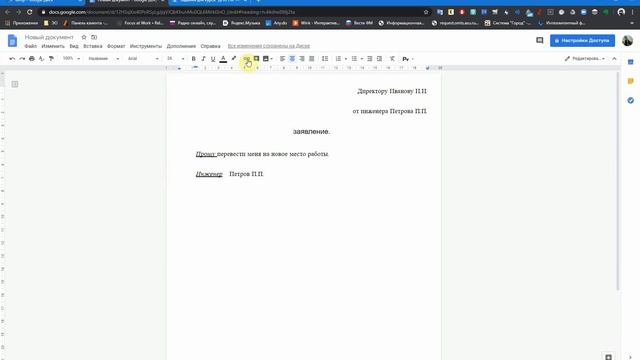Image resolution: width=640 pixels, height=360 pixels.
Task: Add a comment from toolbar
Action: (x=256, y=59)
